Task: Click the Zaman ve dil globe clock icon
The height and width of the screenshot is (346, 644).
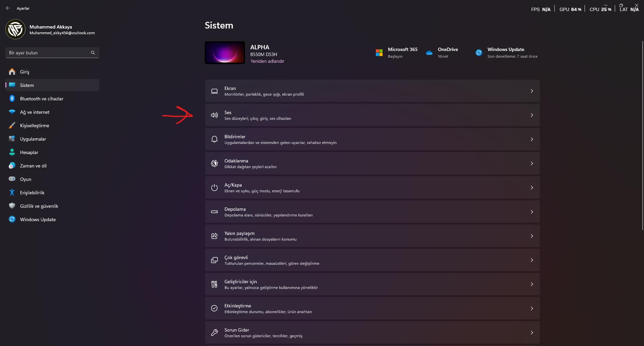Action: pos(12,165)
